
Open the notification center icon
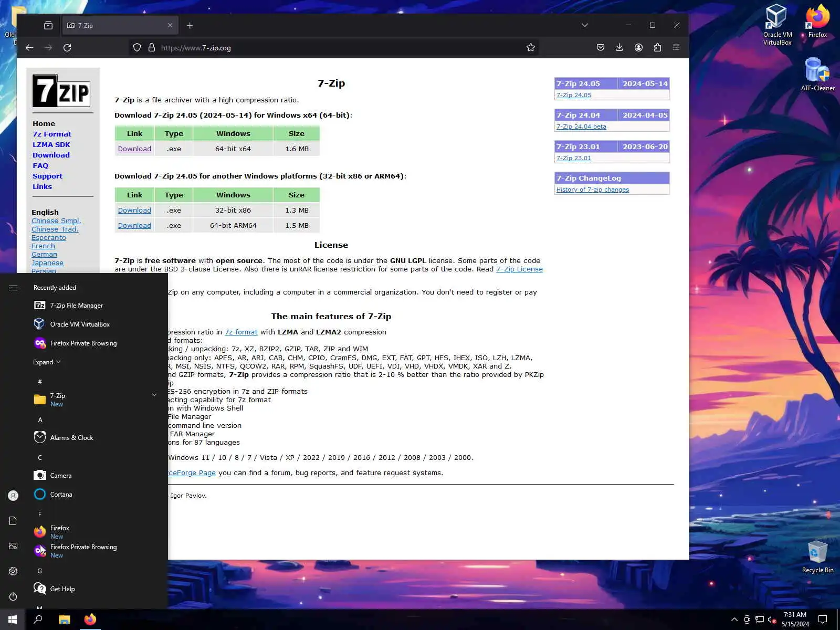click(823, 619)
